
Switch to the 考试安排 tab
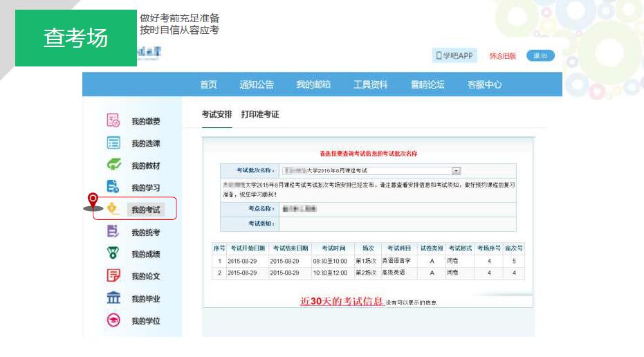click(x=217, y=115)
